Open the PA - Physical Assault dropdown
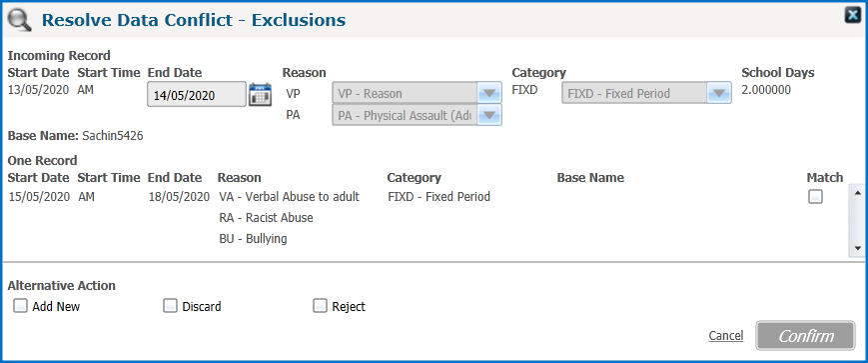 point(488,115)
